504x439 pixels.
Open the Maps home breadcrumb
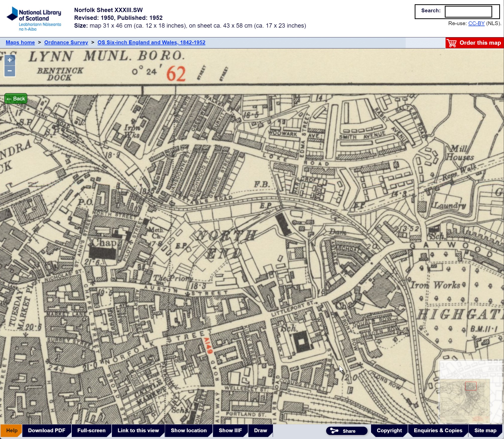(x=20, y=42)
